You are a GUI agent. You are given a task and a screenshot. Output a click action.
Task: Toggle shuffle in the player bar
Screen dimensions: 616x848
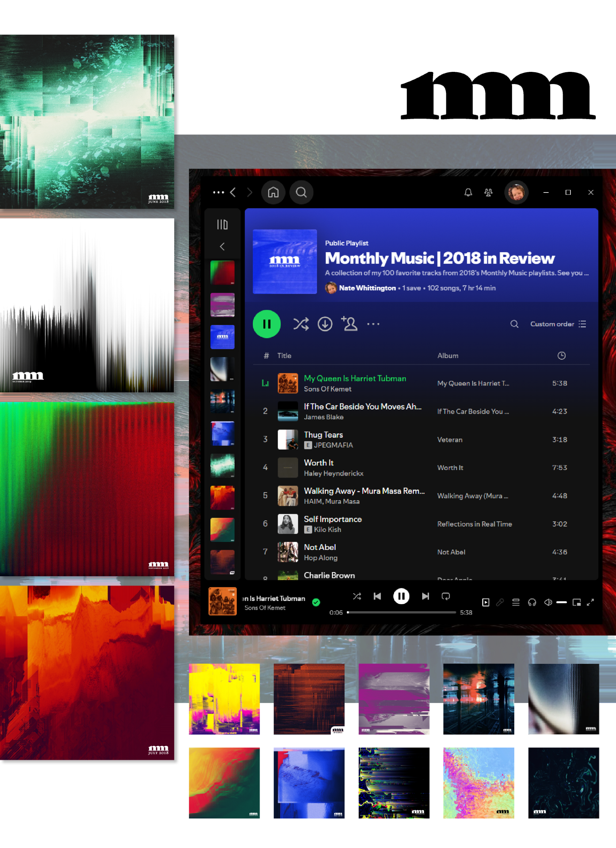(x=357, y=596)
